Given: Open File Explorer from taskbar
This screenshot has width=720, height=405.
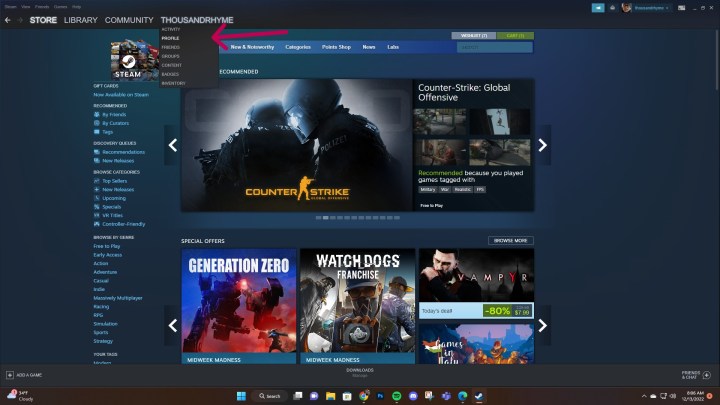Looking at the screenshot, I should tap(331, 396).
